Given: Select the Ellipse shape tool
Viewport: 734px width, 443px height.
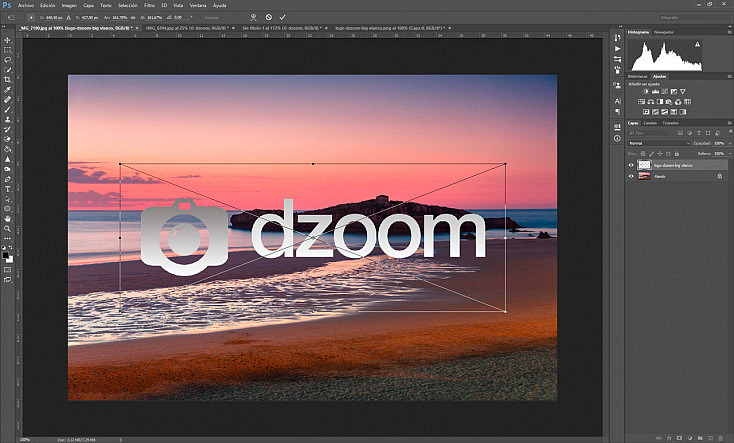Looking at the screenshot, I should pos(7,209).
